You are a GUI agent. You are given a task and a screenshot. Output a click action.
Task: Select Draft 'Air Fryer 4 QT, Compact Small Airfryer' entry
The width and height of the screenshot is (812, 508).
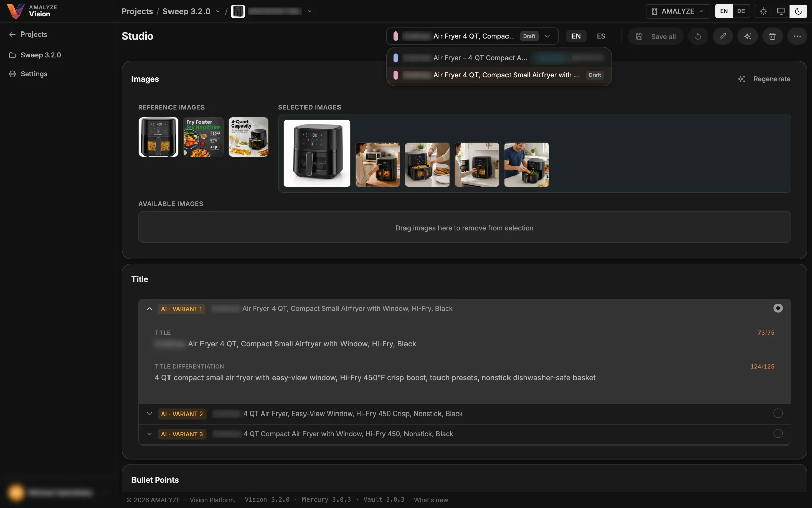[x=499, y=75]
